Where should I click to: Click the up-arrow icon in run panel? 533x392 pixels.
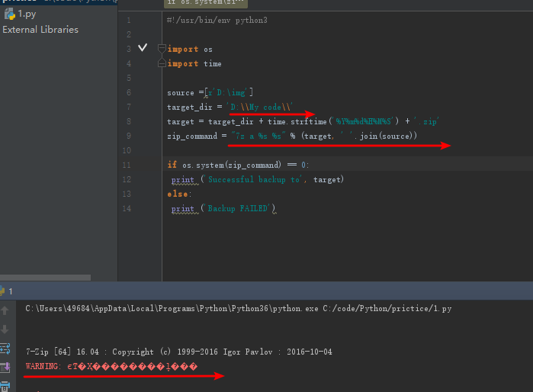click(x=5, y=310)
